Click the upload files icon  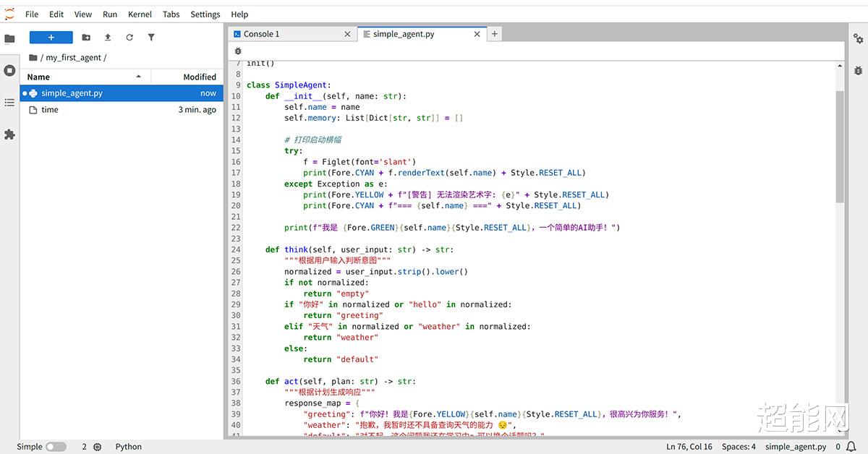point(108,38)
